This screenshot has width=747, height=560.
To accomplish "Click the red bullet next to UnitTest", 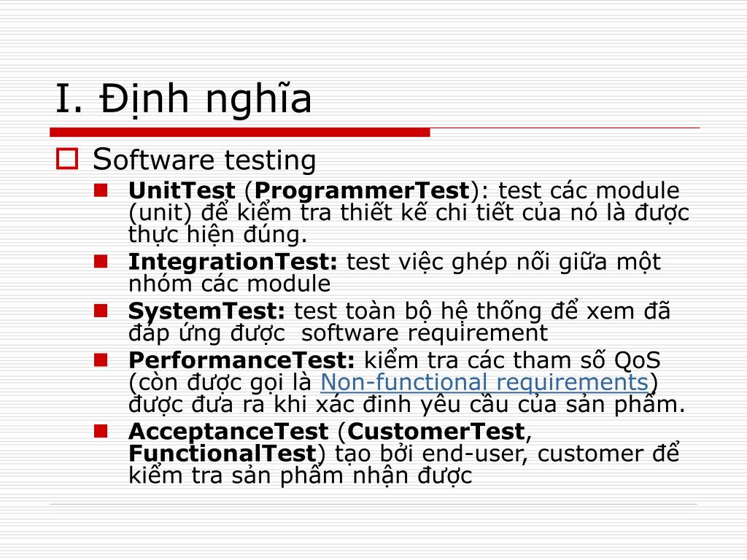I will click(x=101, y=190).
